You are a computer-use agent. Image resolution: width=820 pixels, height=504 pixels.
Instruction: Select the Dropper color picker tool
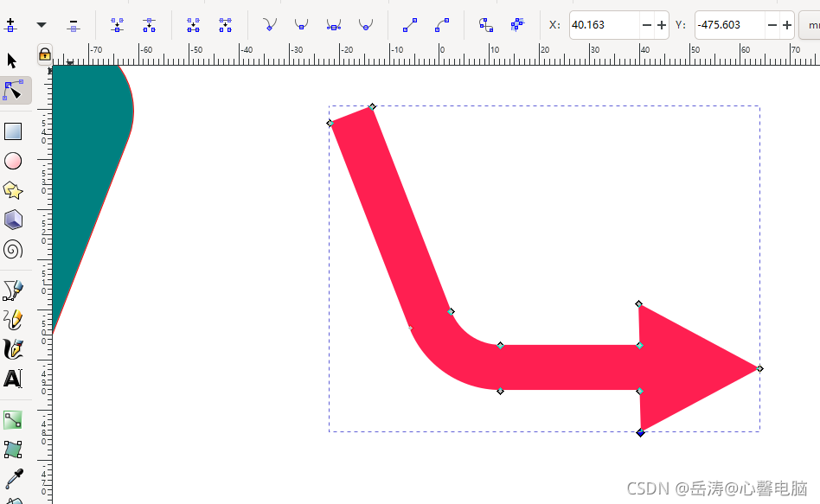pyautogui.click(x=14, y=478)
